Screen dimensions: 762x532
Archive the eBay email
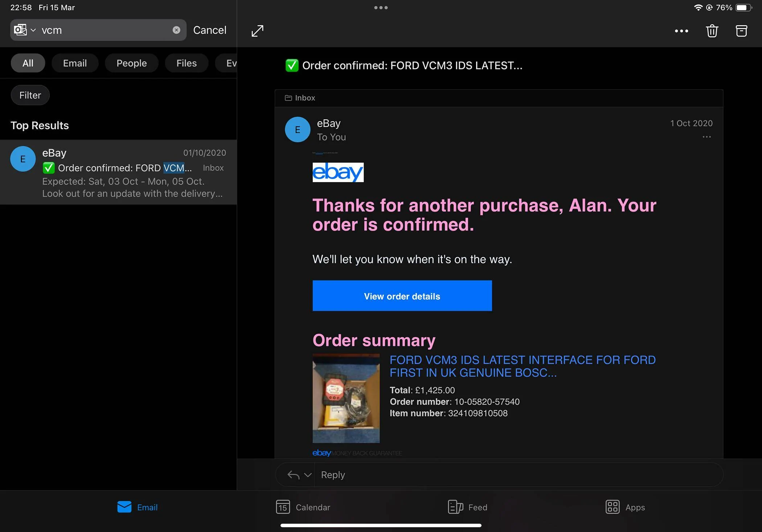click(x=741, y=30)
